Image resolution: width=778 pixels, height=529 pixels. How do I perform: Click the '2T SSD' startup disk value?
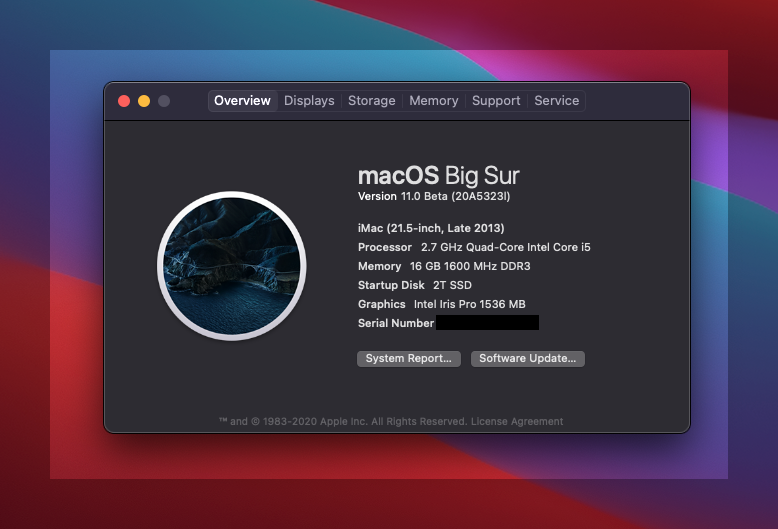pyautogui.click(x=453, y=285)
